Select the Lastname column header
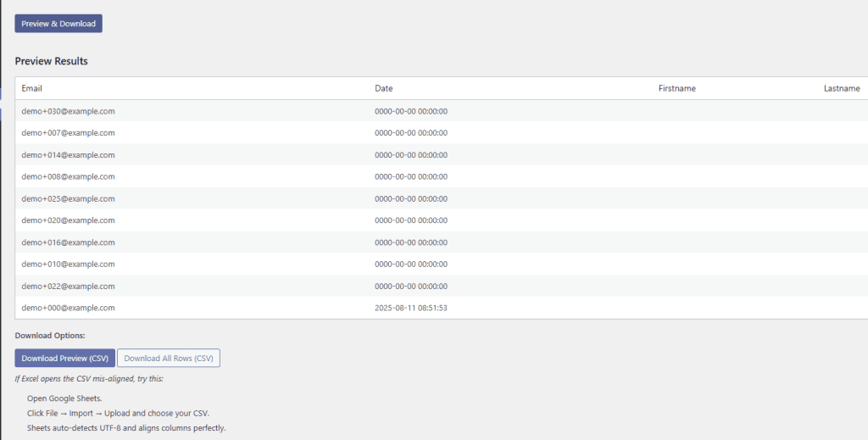 click(841, 88)
